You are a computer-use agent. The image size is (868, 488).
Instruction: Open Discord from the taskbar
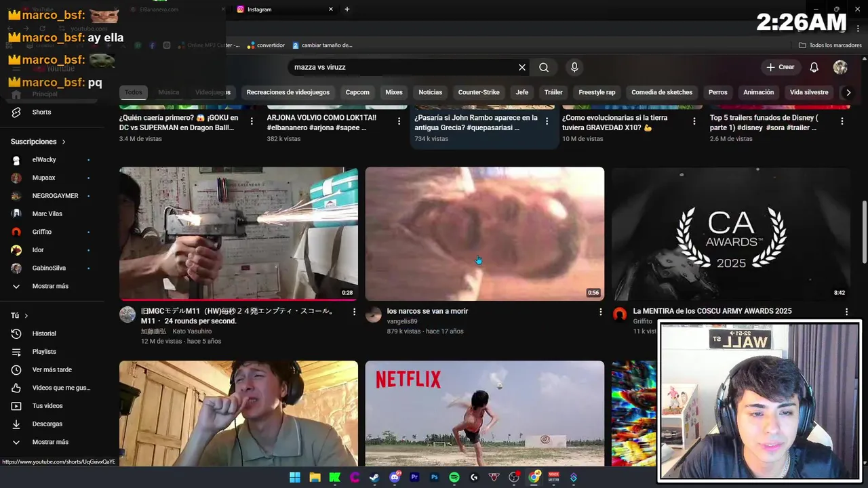395,477
